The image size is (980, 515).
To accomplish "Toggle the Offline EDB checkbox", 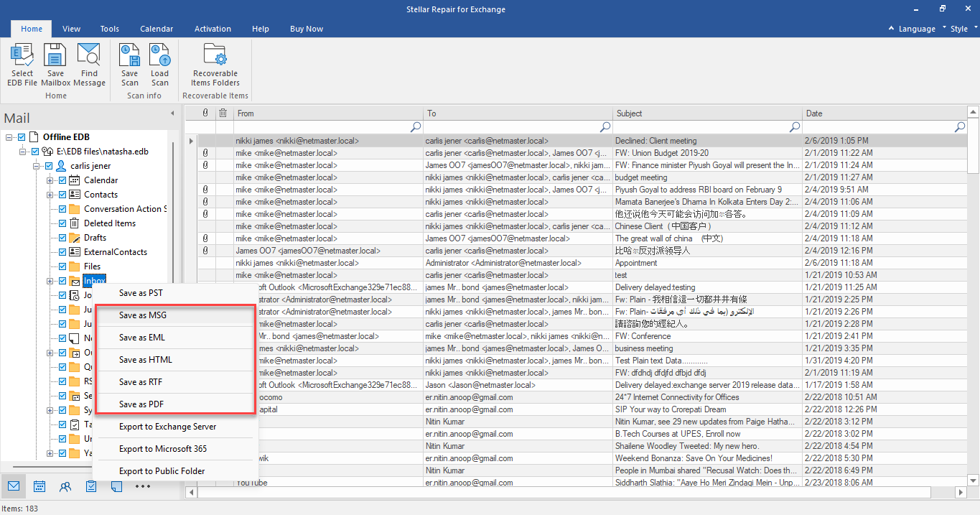I will click(21, 137).
